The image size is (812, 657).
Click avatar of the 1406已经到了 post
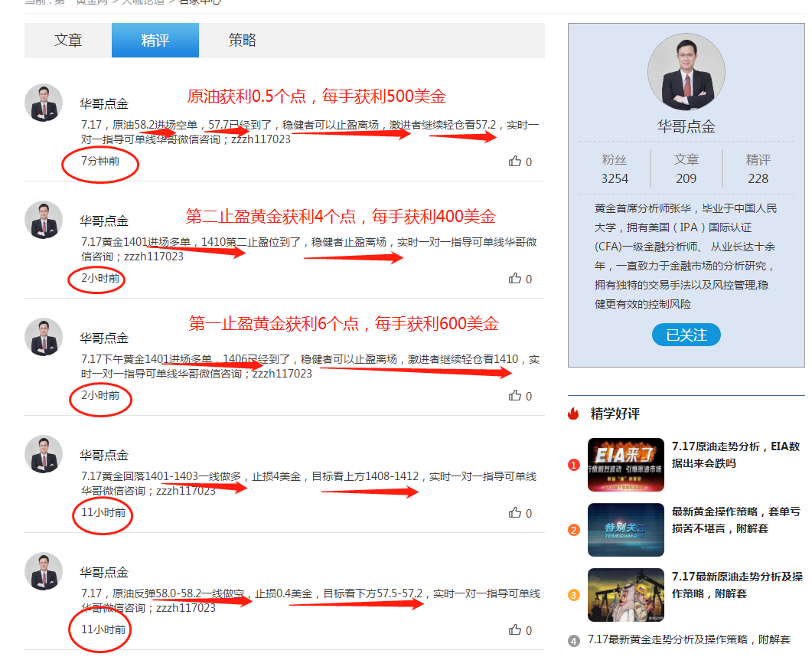(44, 337)
